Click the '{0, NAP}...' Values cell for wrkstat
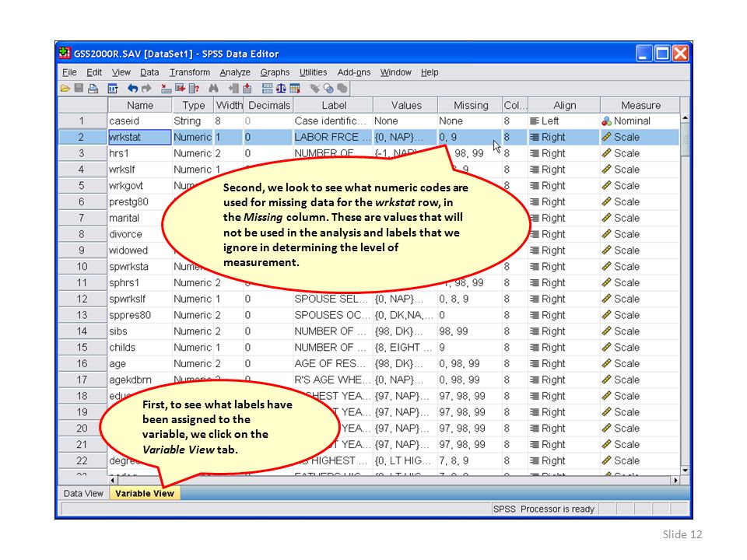Screen dimensions: 747x560 click(405, 137)
